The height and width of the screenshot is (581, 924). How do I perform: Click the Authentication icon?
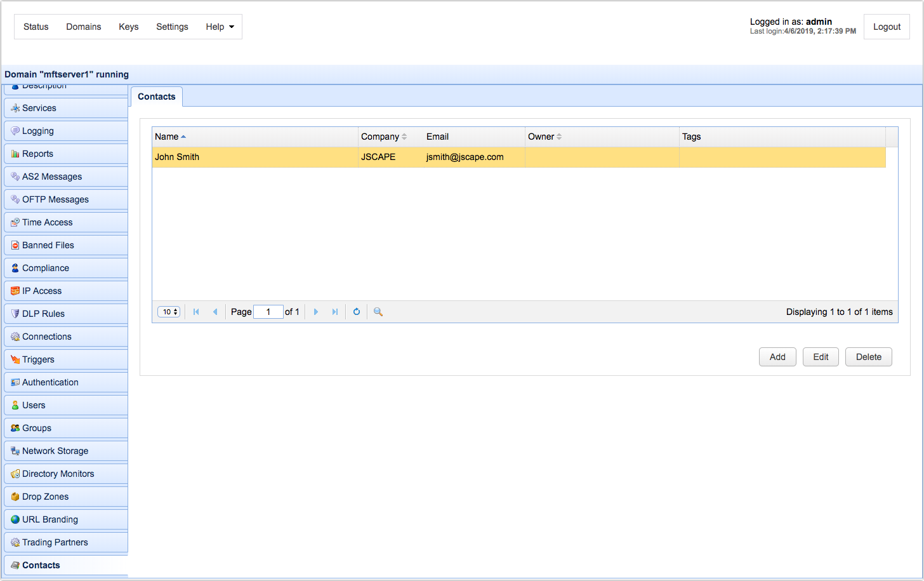click(x=15, y=382)
